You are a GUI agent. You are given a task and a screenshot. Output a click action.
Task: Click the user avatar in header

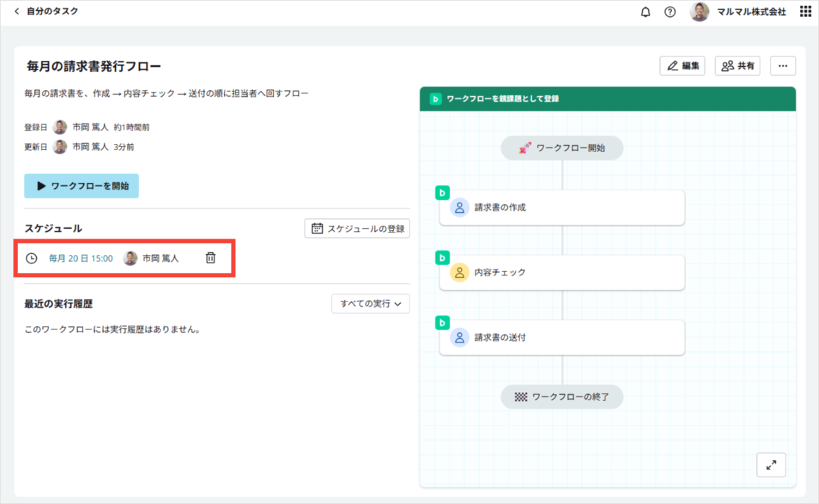click(x=700, y=12)
